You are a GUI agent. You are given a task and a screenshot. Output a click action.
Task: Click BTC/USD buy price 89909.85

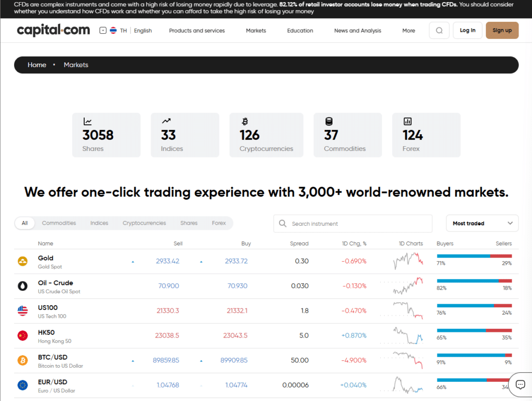click(234, 360)
